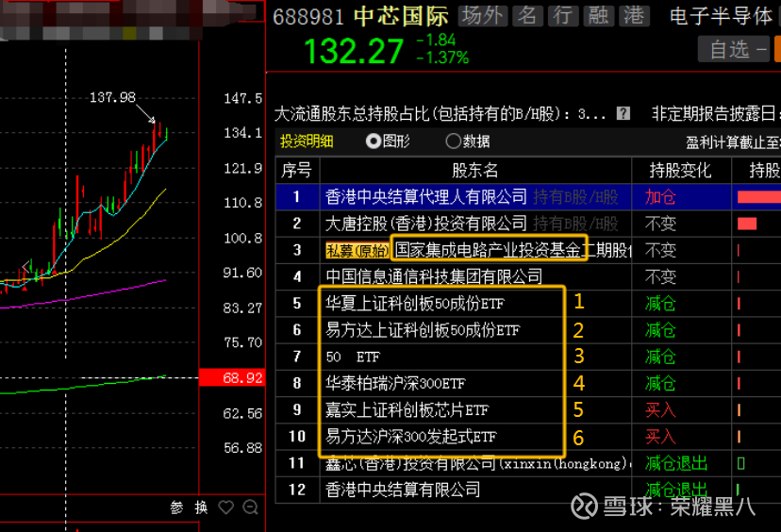Select the 图形 radio button

coord(374,141)
